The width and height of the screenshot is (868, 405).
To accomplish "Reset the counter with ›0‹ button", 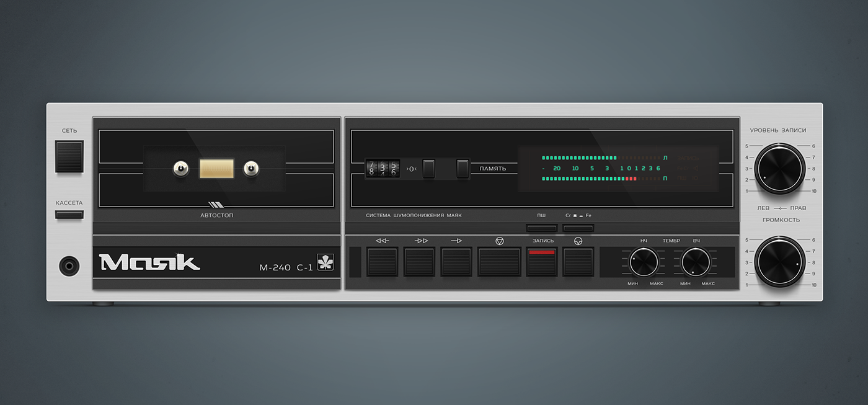I will tap(429, 169).
